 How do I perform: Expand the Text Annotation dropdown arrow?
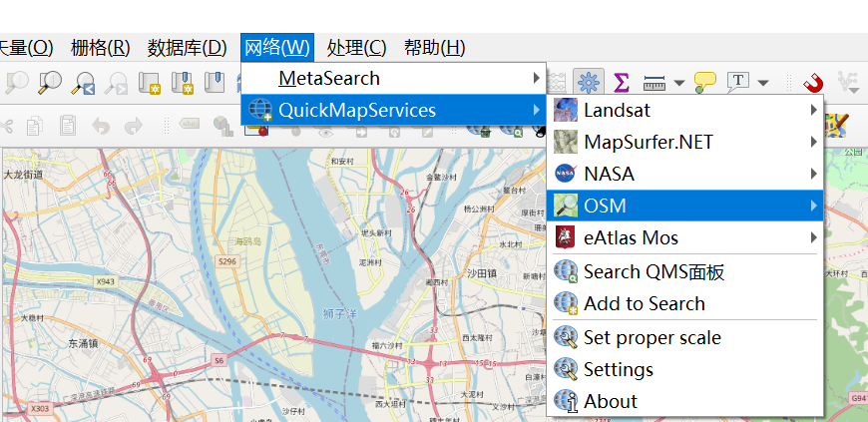763,83
